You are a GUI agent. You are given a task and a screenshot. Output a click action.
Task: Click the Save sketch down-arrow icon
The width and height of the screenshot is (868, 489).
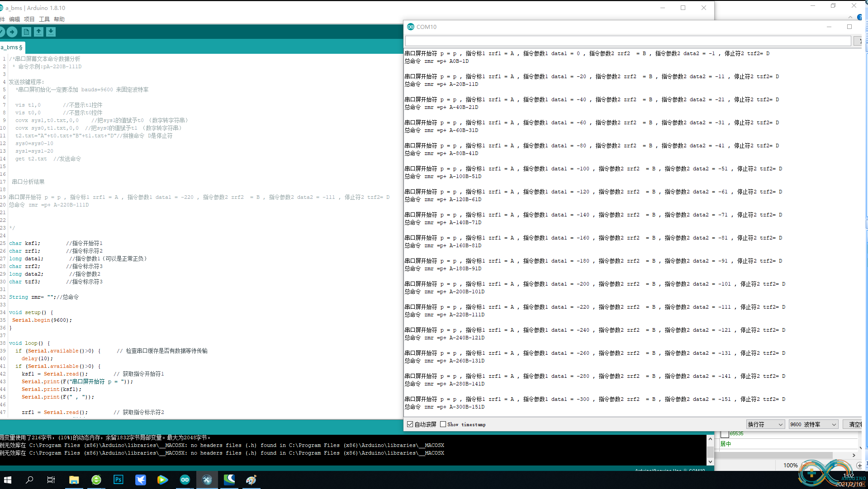pos(51,32)
